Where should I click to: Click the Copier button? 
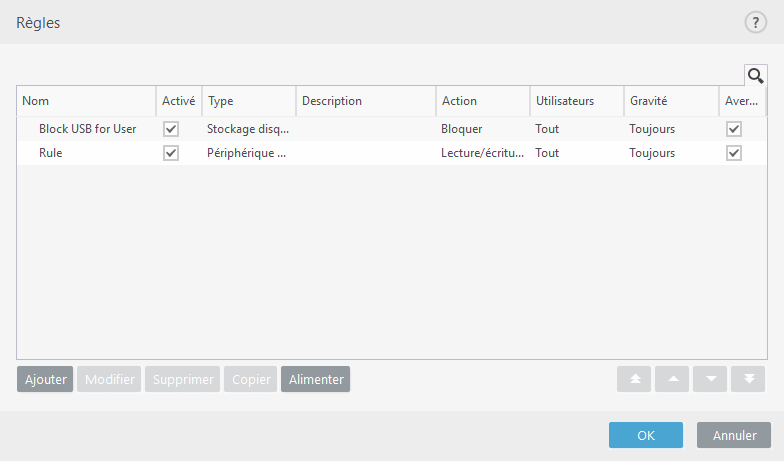tap(250, 379)
